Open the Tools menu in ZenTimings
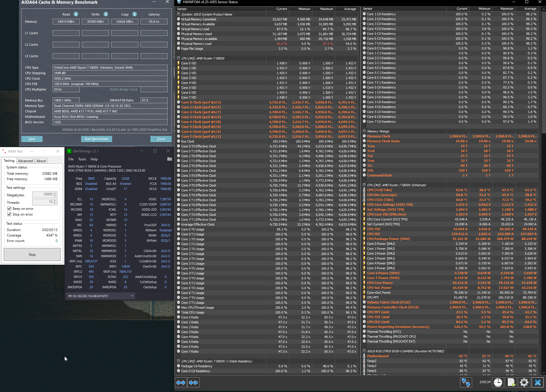This screenshot has height=392, width=546. 82,159
